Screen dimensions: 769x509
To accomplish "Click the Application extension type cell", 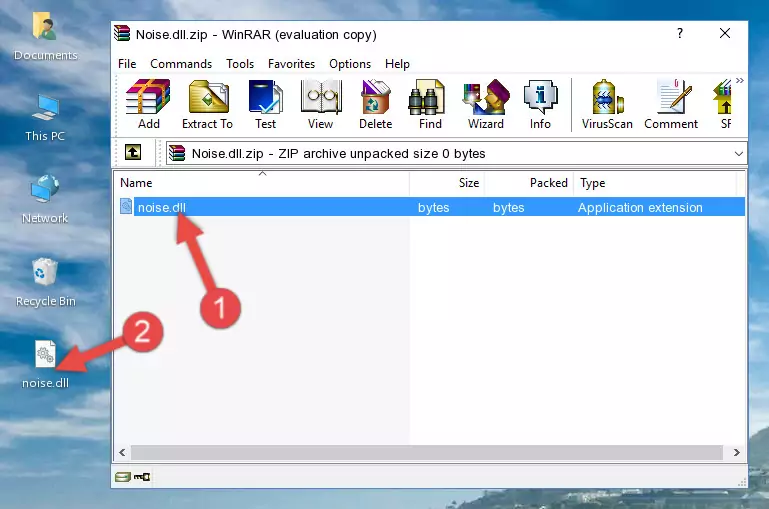I will click(640, 207).
